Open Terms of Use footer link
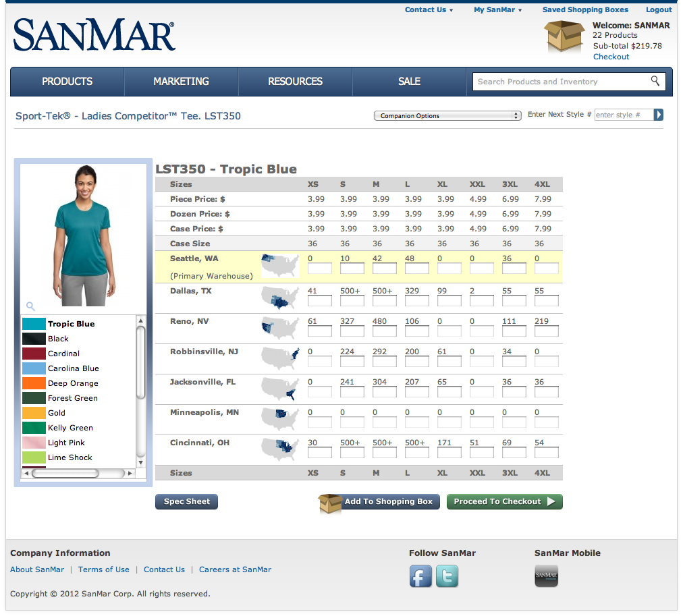 104,569
